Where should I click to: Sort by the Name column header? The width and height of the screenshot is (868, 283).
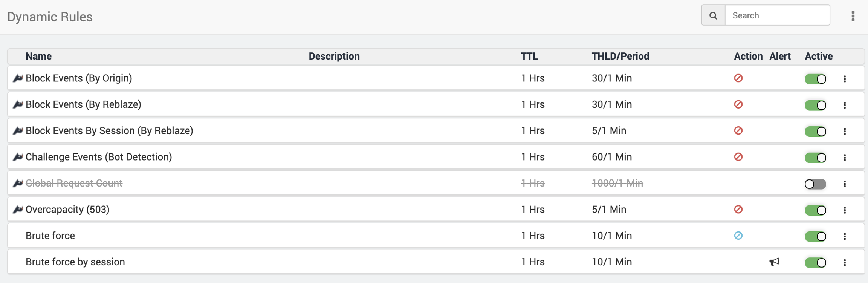(38, 56)
